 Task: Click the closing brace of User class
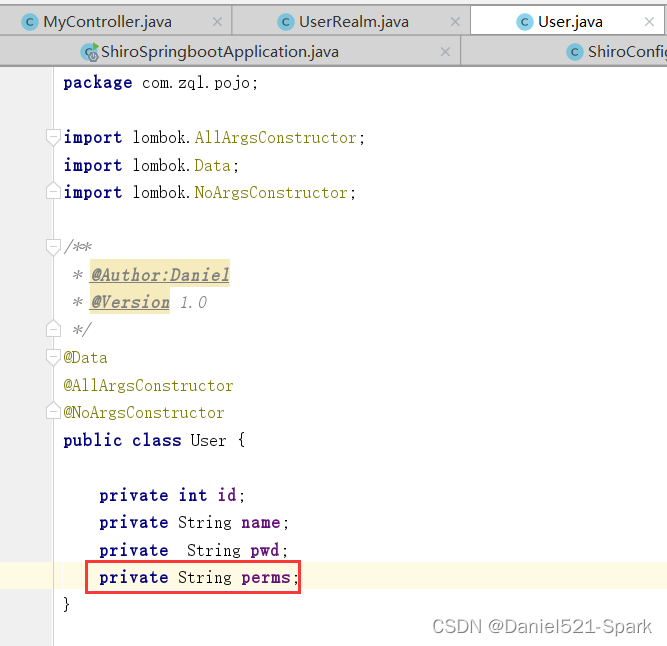(66, 604)
